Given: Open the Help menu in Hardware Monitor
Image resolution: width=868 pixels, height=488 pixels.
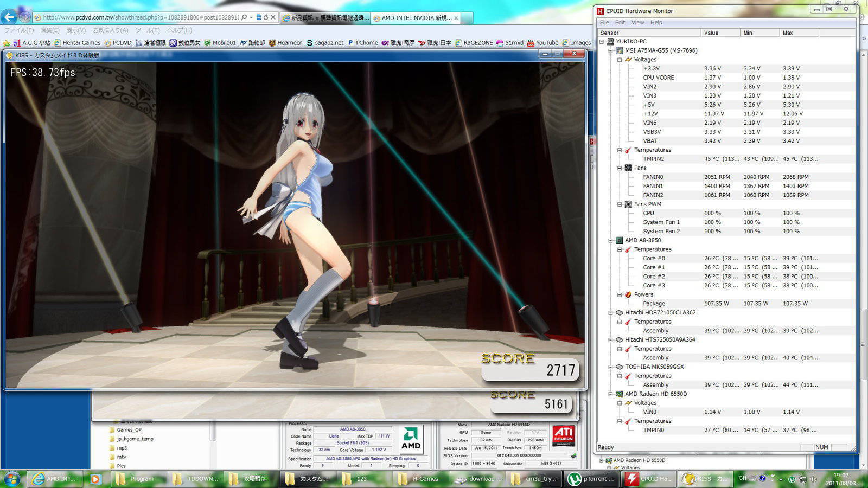Looking at the screenshot, I should (x=656, y=23).
